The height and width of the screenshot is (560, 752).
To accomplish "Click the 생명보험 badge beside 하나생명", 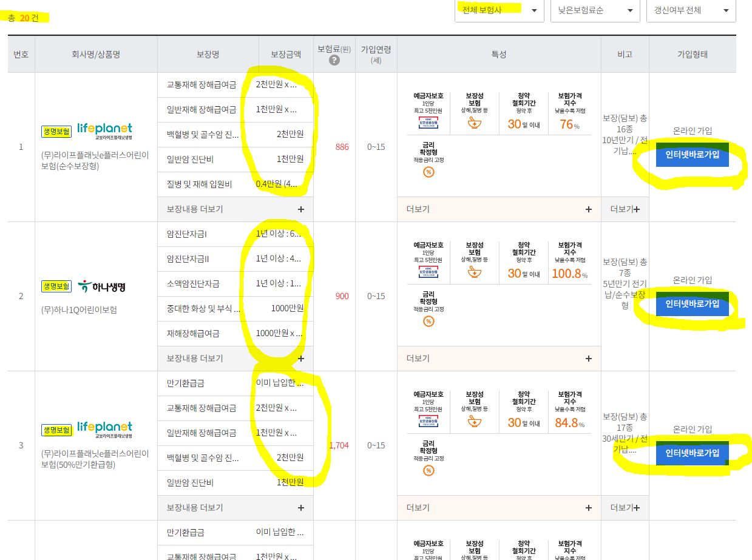I will [56, 286].
